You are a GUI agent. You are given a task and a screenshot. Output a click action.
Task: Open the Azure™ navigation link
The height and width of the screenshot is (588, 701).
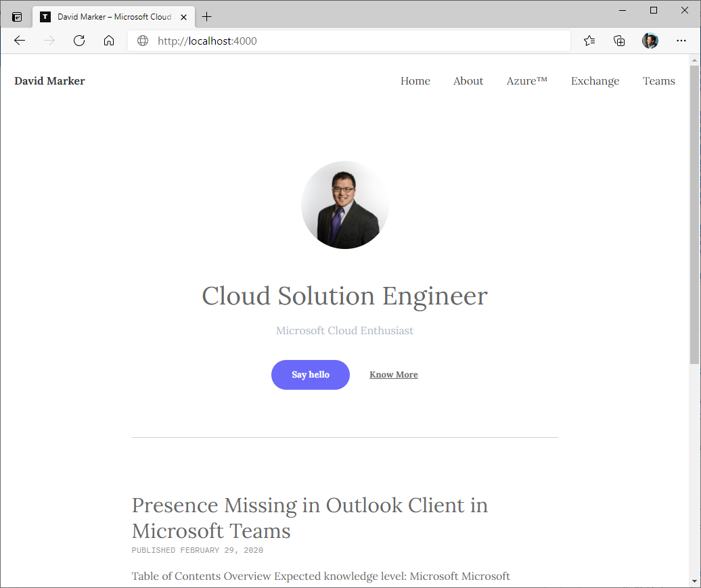(x=527, y=81)
